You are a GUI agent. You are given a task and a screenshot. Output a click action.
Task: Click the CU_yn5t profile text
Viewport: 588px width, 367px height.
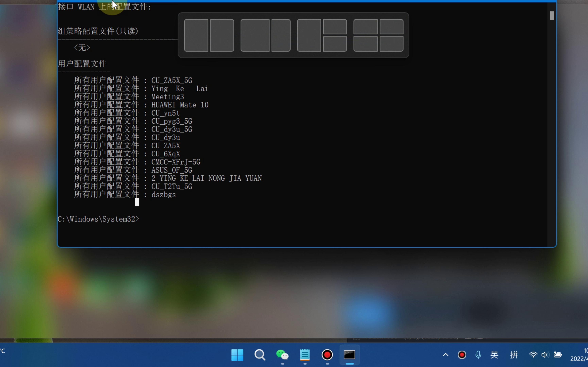[x=165, y=113]
